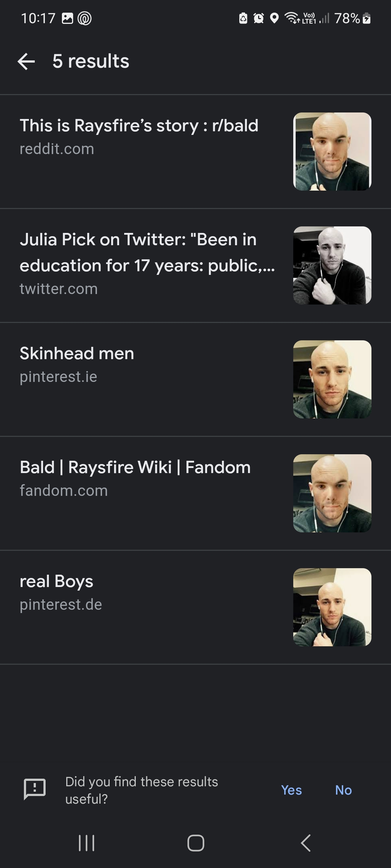Tap the location pin status icon
The image size is (391, 868).
click(274, 18)
